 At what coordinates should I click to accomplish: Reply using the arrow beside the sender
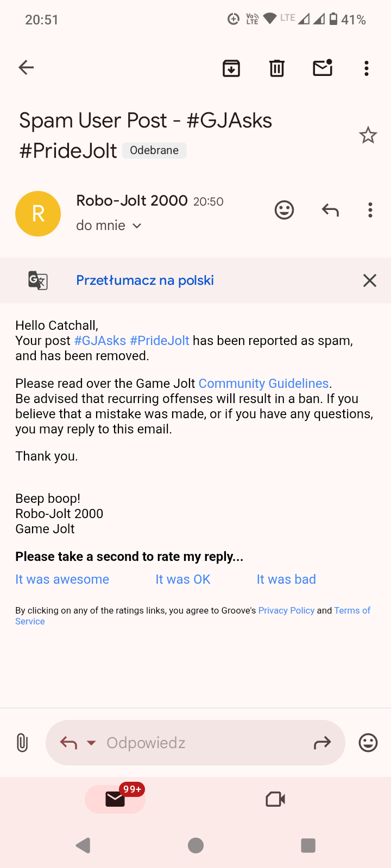330,210
